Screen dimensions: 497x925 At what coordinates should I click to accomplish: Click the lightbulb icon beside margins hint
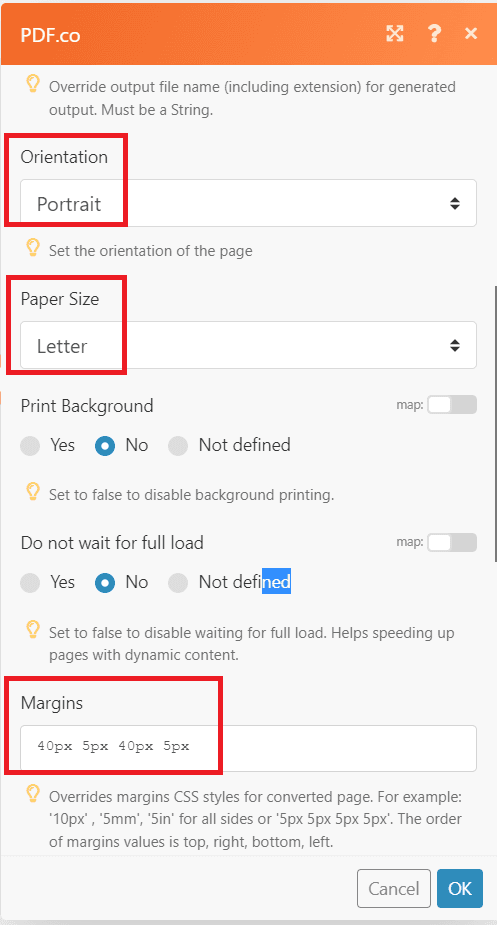33,793
